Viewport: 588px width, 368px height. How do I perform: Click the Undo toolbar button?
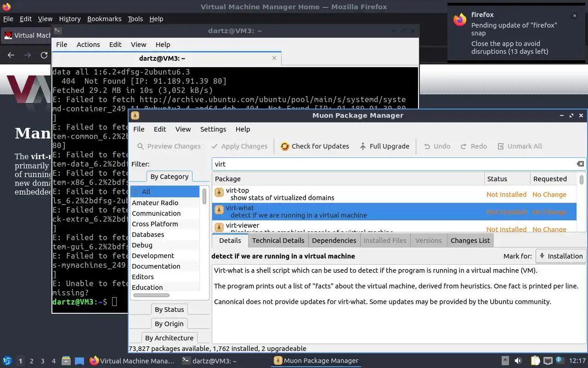pos(437,146)
